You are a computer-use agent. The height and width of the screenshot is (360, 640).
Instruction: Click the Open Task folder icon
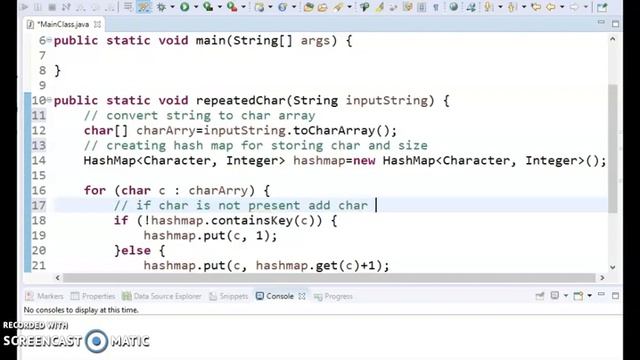(323, 7)
